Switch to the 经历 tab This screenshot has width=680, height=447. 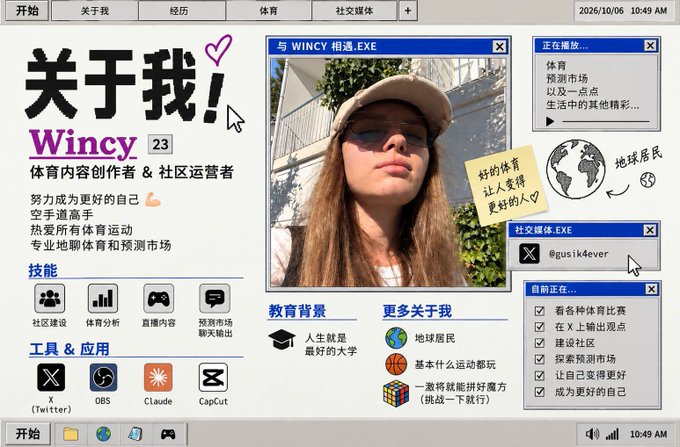[182, 10]
